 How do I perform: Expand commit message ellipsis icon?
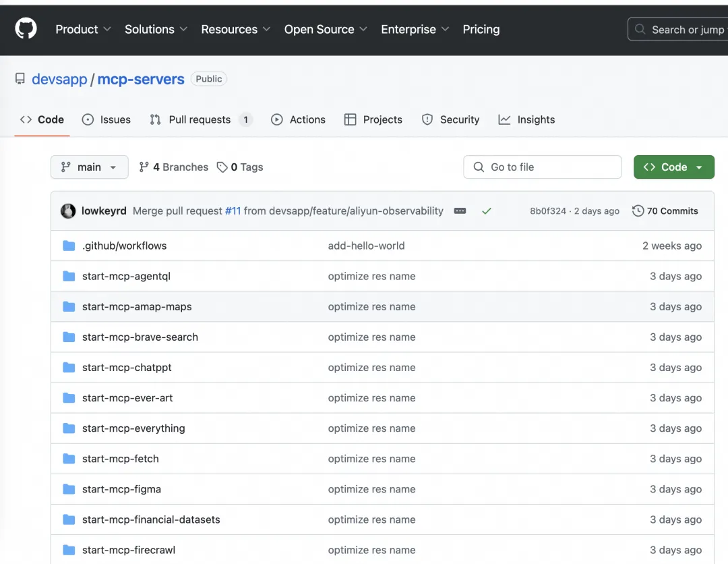click(x=460, y=211)
